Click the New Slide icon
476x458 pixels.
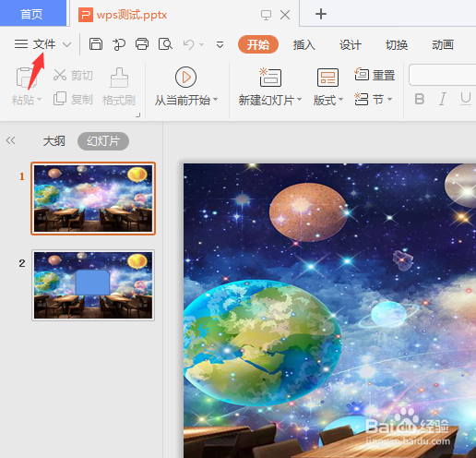point(270,78)
